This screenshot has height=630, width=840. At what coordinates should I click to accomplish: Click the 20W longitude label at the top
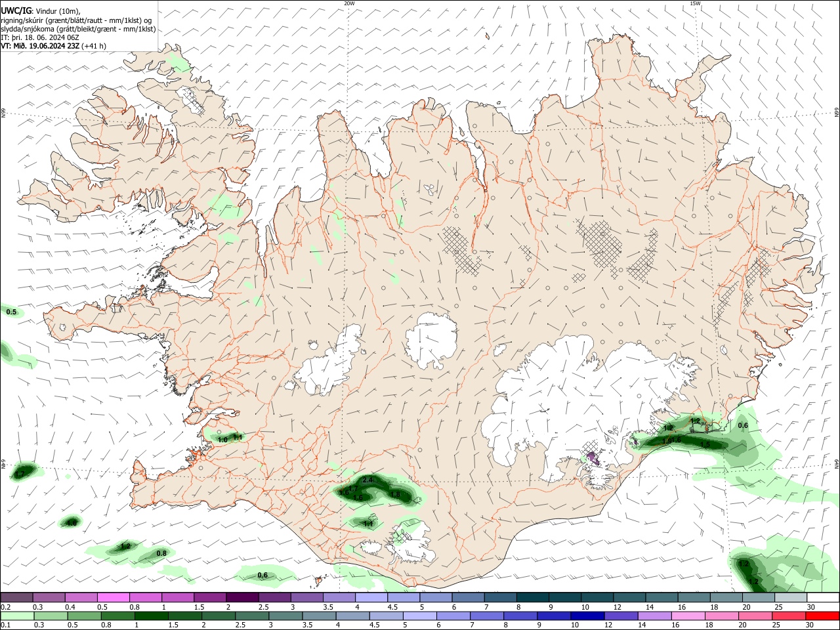point(349,3)
